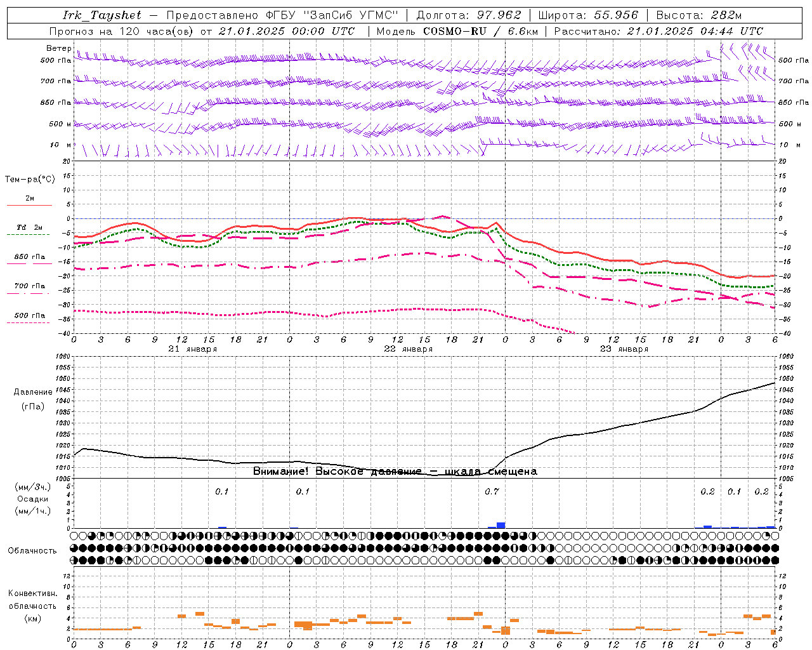This screenshot has width=812, height=650.
Task: Select the Ветер wind section label
Action: click(59, 48)
